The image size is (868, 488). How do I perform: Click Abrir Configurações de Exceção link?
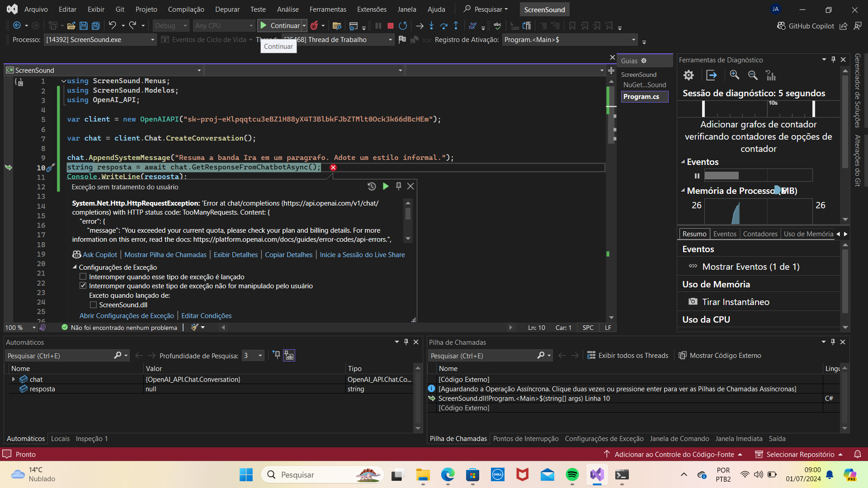(127, 315)
